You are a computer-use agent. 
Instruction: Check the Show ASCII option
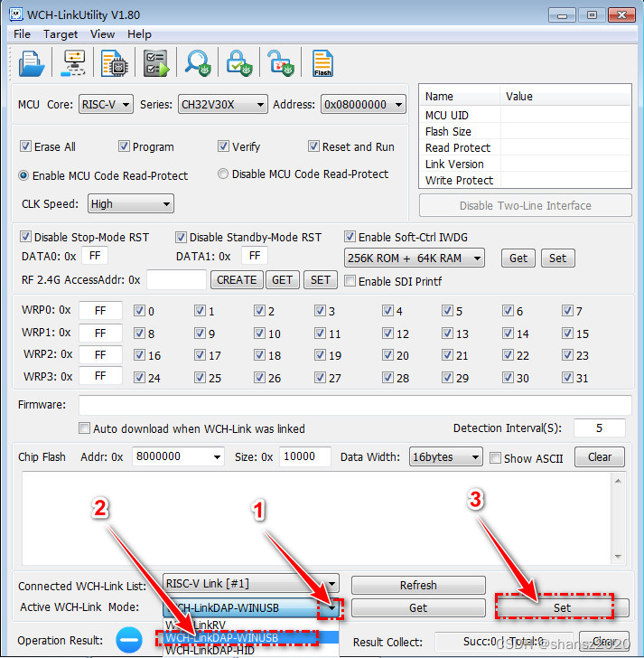495,458
